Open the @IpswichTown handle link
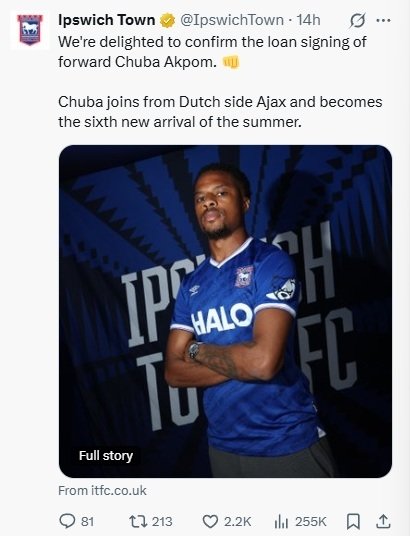This screenshot has height=536, width=410. pos(232,20)
